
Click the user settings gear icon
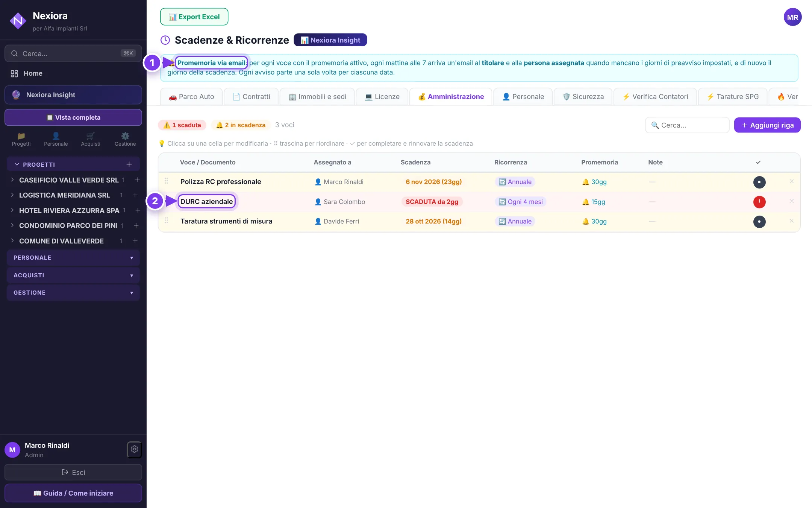135,449
